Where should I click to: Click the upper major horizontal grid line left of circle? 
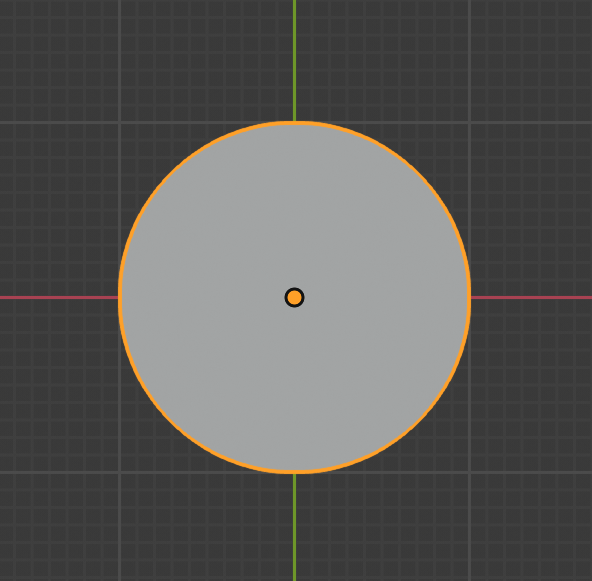coord(76,123)
